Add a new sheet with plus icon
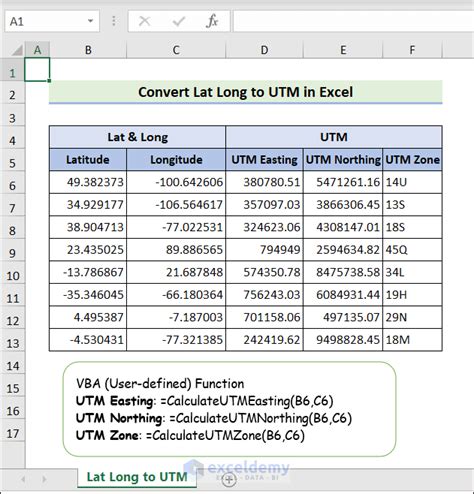Screen dimensions: 474x494 pos(229,479)
